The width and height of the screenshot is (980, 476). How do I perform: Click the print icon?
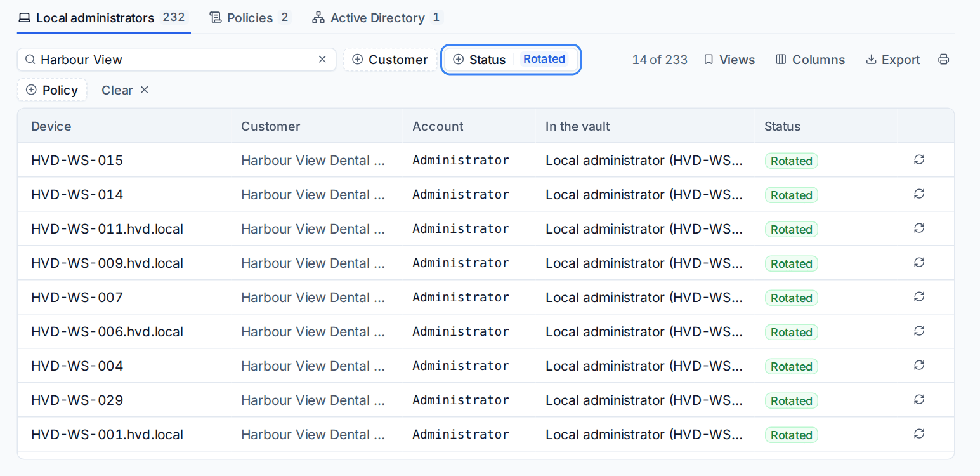943,60
